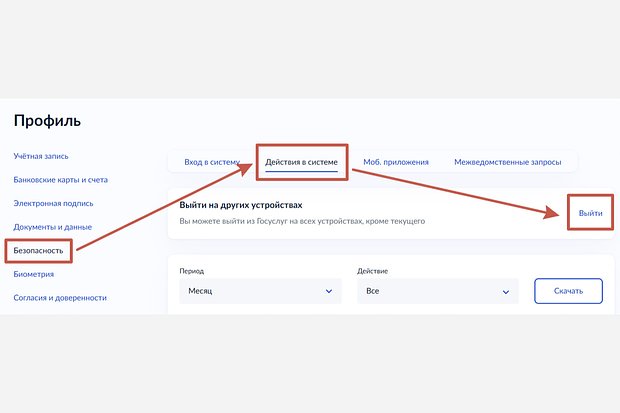Click the Выйти link for other devices
620x413 pixels.
(590, 213)
